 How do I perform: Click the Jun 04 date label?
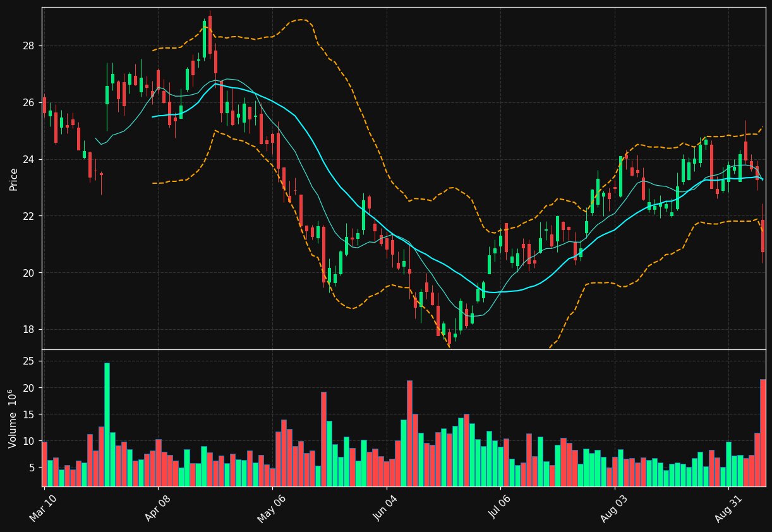[386, 508]
